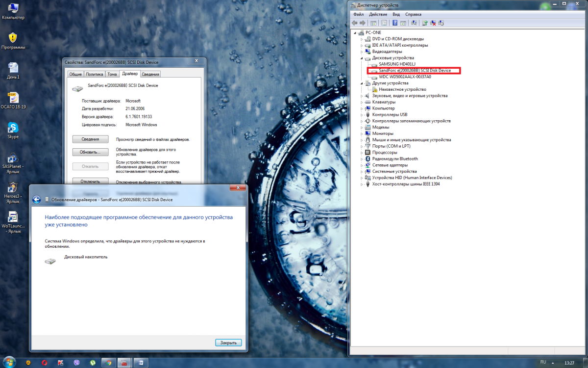This screenshot has height=368, width=588.
Task: Expand the Процессоры node
Action: coord(362,153)
